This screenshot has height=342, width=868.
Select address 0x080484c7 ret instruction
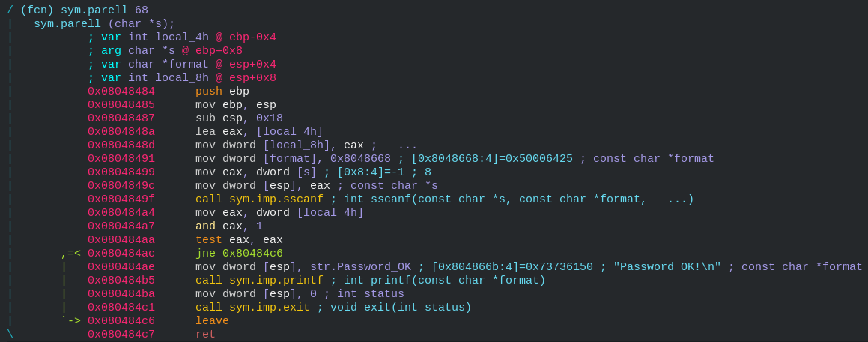tap(151, 334)
